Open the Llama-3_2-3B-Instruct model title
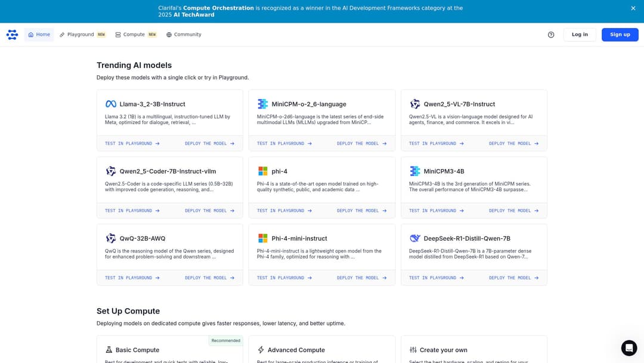644x363 pixels. point(153,104)
